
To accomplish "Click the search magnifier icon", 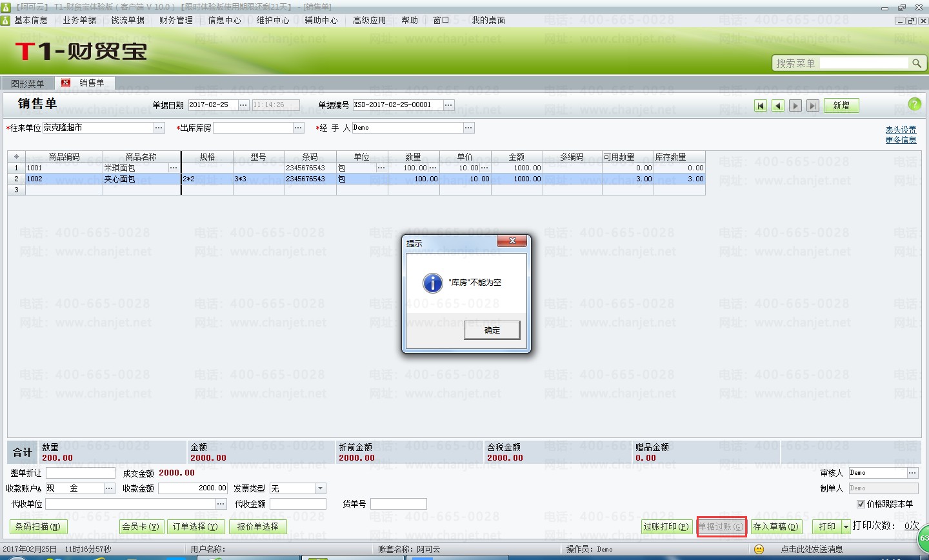I will [x=916, y=63].
